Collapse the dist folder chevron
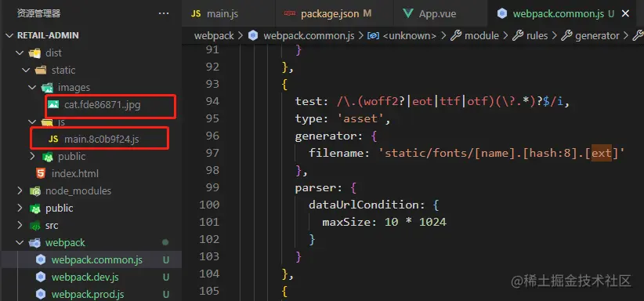Image resolution: width=644 pixels, height=301 pixels. tap(20, 53)
